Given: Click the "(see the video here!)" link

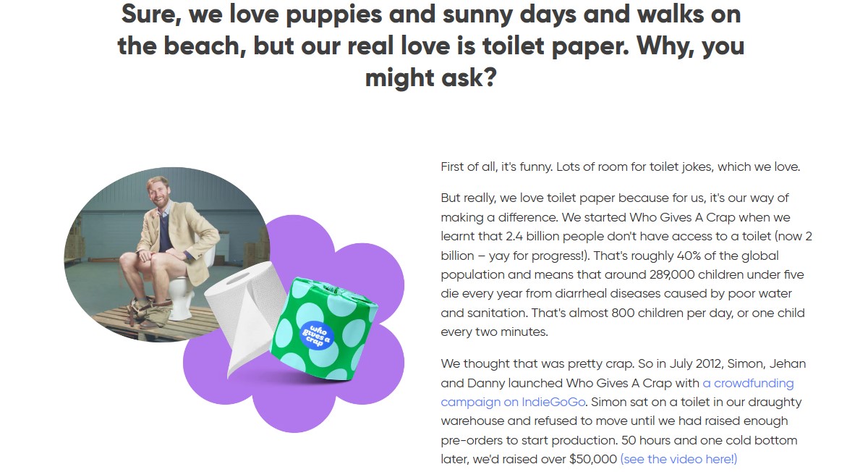Looking at the screenshot, I should 678,459.
